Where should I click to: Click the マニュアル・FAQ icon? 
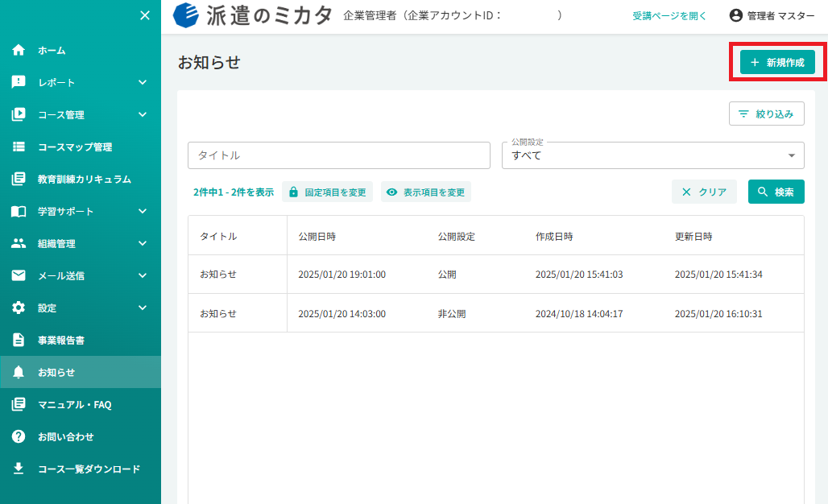click(19, 404)
